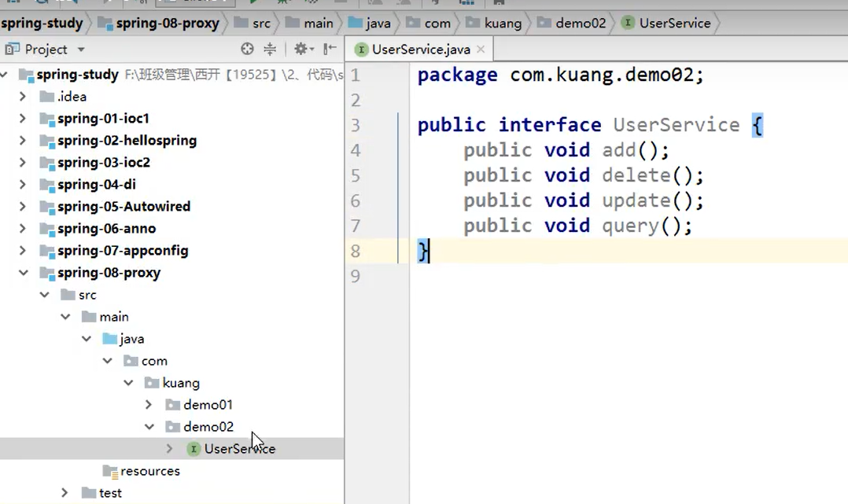Select spring-07-appconfig module in tree

tap(123, 251)
